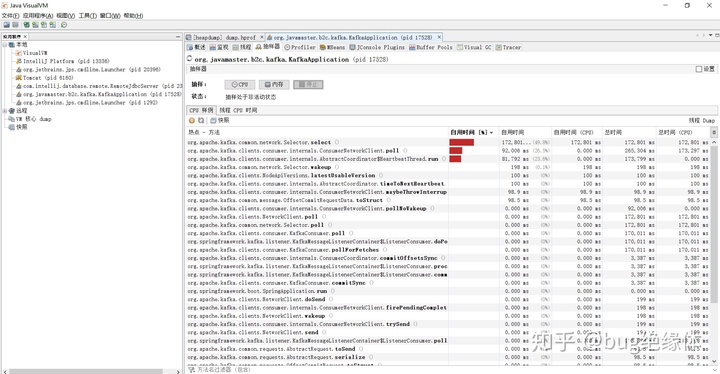Close the KafkaApplication (pid 17528) tab

pyautogui.click(x=439, y=37)
